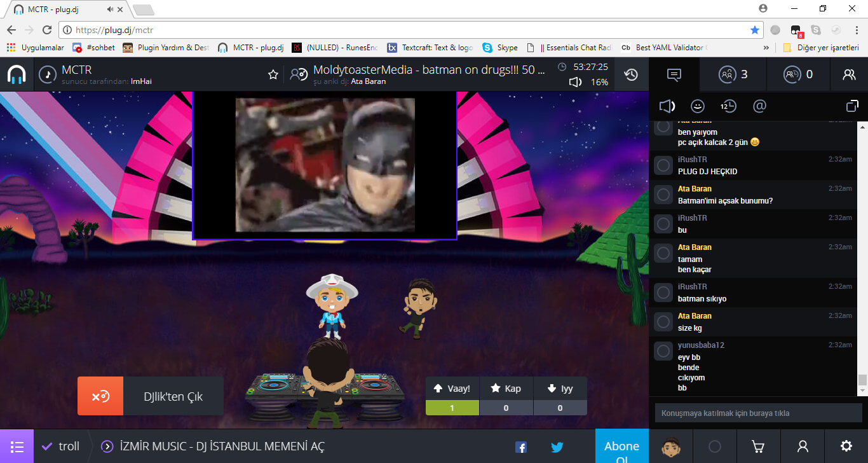Open Diğer yer işaretleri bookmarks folder
The width and height of the screenshot is (868, 463).
coord(821,48)
